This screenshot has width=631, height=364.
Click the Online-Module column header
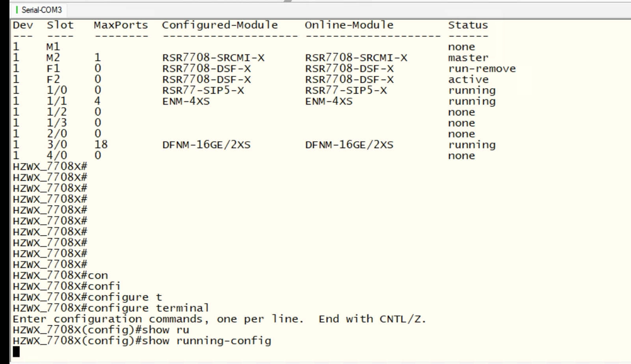click(349, 25)
